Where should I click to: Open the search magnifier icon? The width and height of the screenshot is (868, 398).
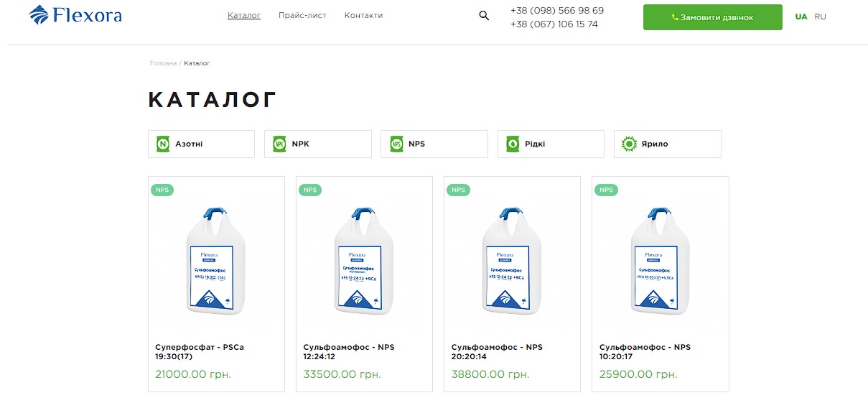click(x=484, y=16)
